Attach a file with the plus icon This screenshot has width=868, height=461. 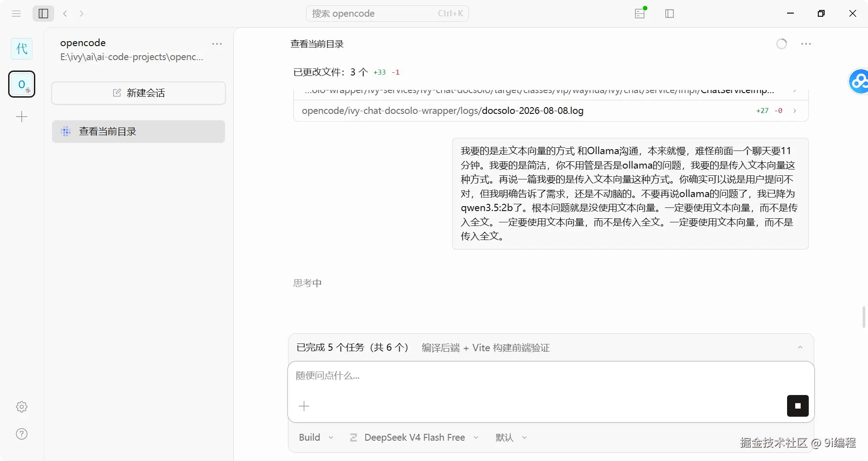click(304, 406)
